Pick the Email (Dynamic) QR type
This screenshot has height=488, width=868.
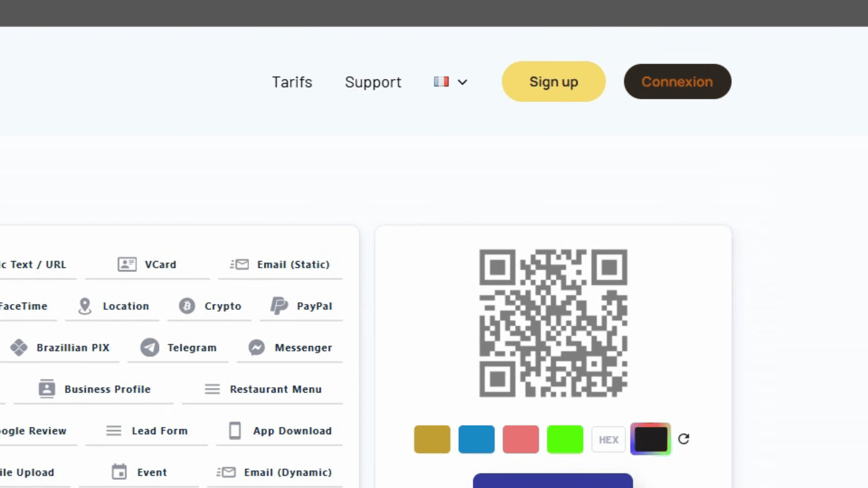pyautogui.click(x=275, y=473)
